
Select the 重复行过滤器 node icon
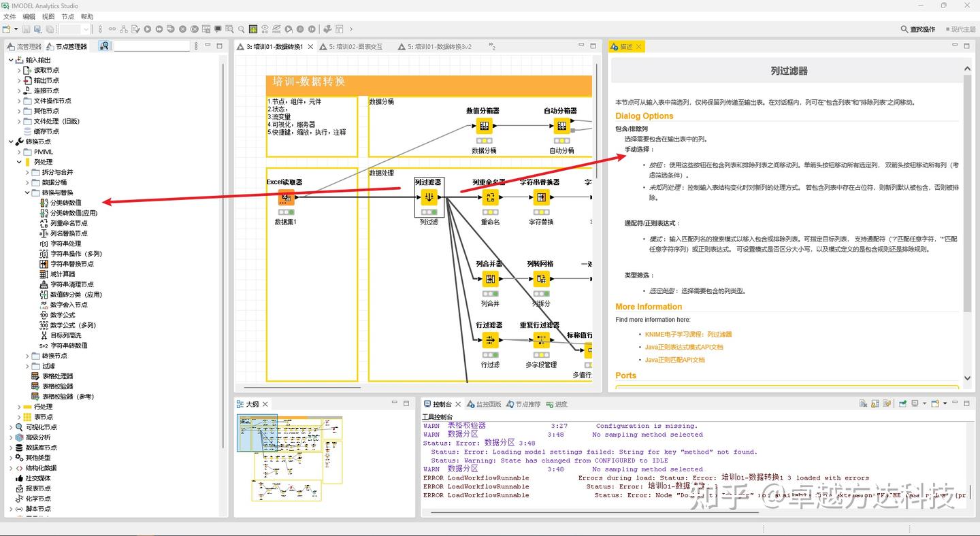pos(541,340)
